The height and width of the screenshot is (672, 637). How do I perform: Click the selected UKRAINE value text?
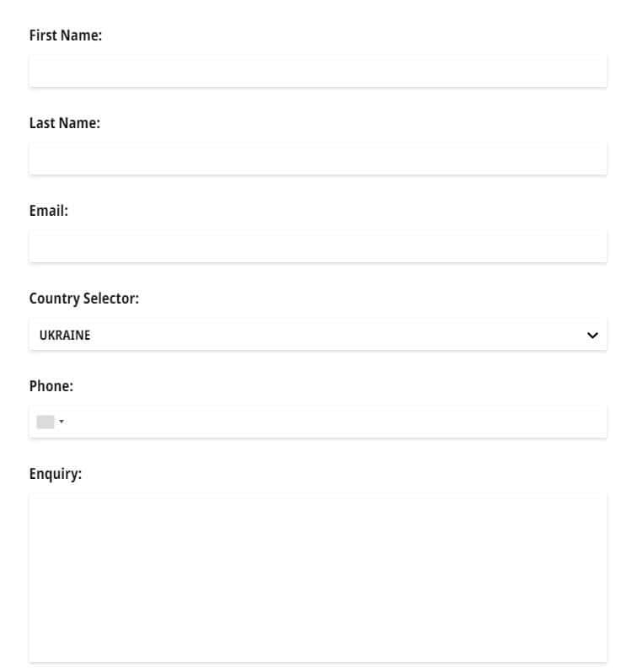[x=65, y=335]
